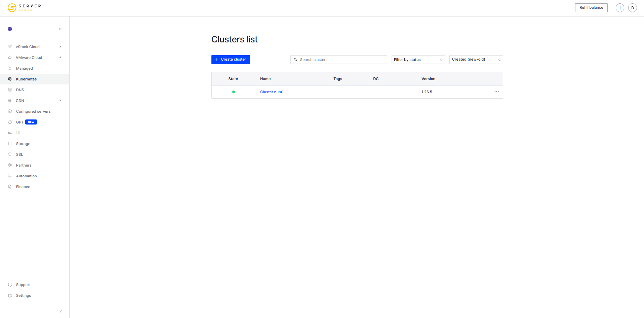The height and width of the screenshot is (318, 644).
Task: Click the Refill balance button
Action: 591,8
